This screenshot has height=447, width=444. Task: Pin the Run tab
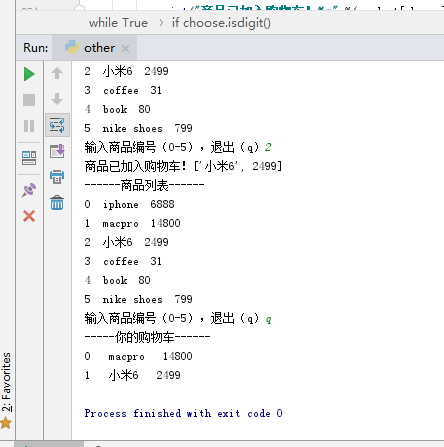pos(29,190)
